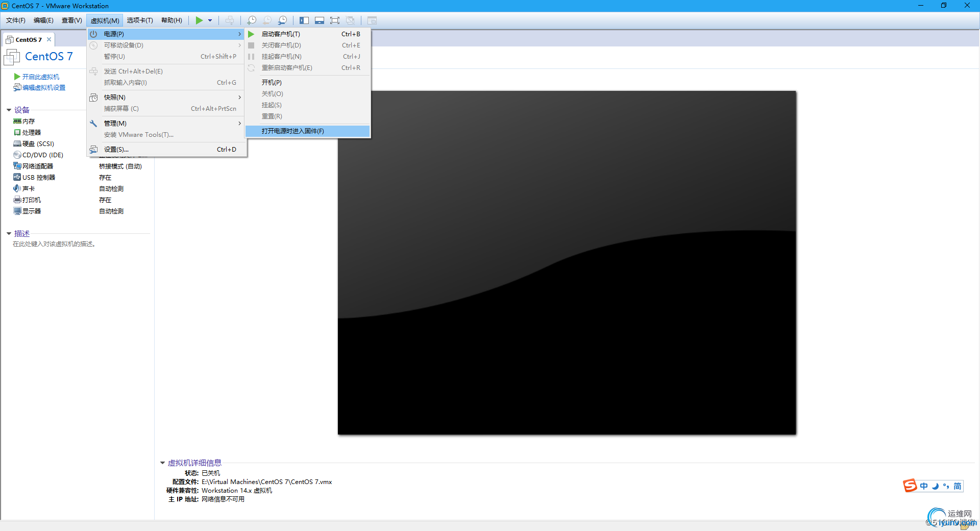Select 关闭客户机(D) in power submenu
Viewport: 980px width, 531px height.
(x=308, y=45)
